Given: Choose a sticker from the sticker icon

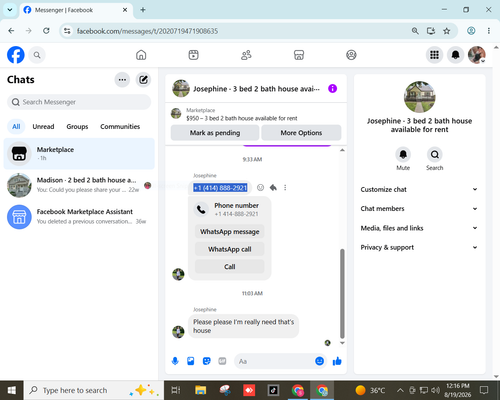Looking at the screenshot, I should click(207, 361).
